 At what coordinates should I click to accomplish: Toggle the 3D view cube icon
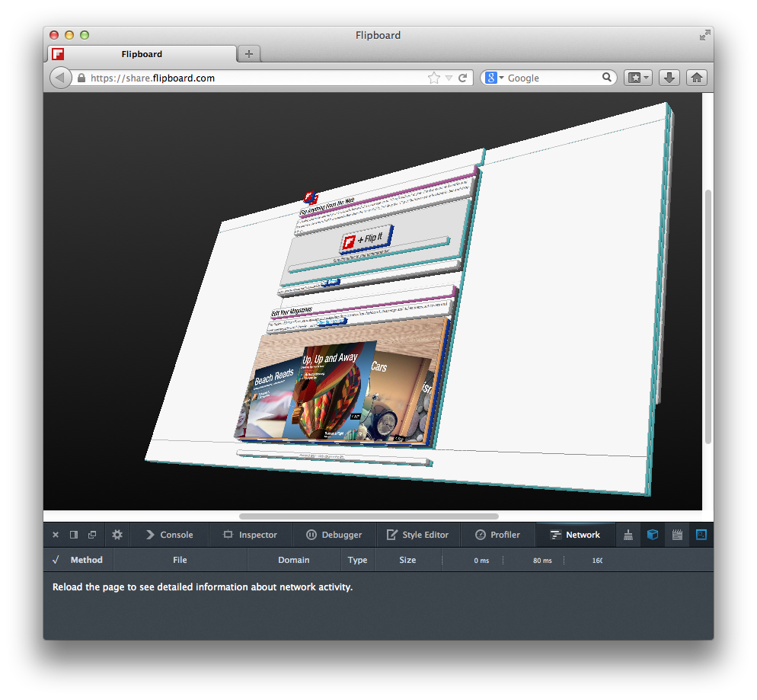(x=653, y=535)
